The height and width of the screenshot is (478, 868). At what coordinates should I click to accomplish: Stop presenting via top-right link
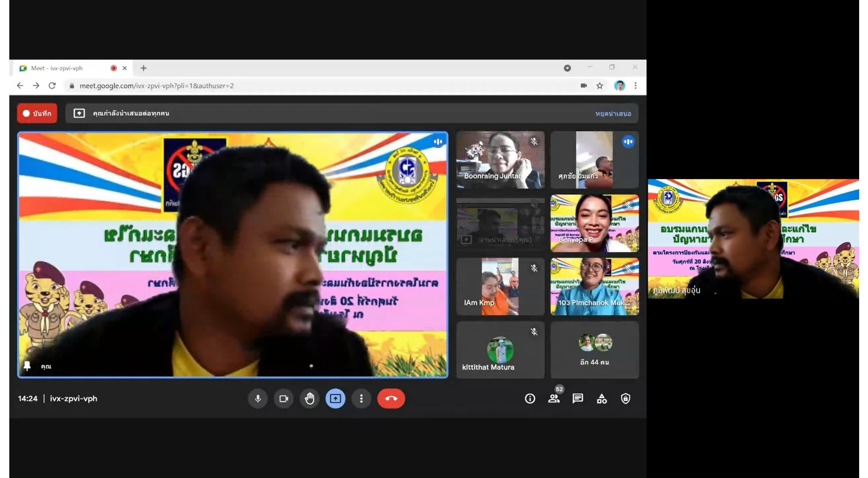pos(613,114)
